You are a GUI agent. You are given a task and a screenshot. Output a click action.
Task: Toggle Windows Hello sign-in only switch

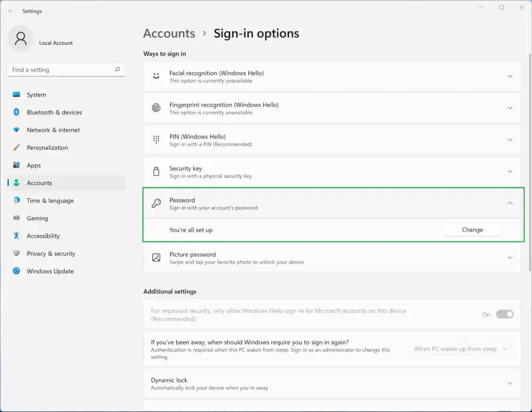pos(504,315)
